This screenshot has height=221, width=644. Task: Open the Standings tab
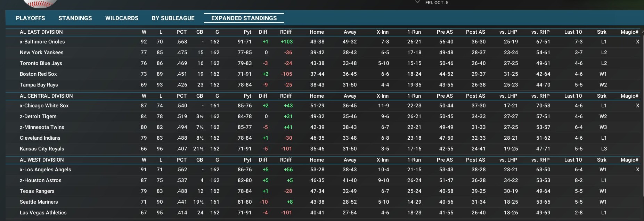[x=75, y=18]
